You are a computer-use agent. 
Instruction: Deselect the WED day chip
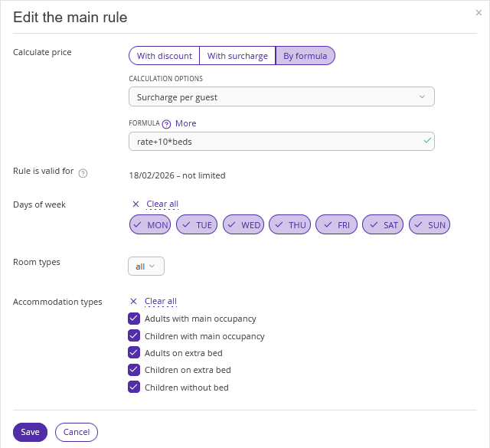tap(243, 225)
